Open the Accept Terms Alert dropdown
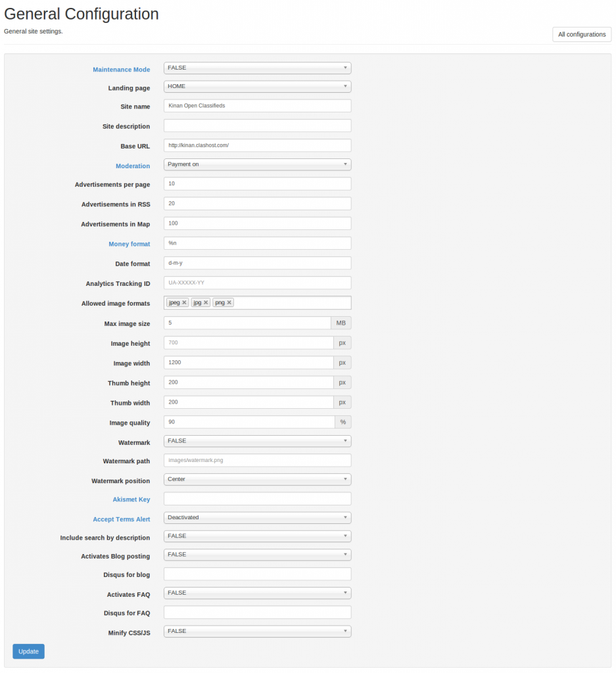The image size is (616, 673). [257, 518]
